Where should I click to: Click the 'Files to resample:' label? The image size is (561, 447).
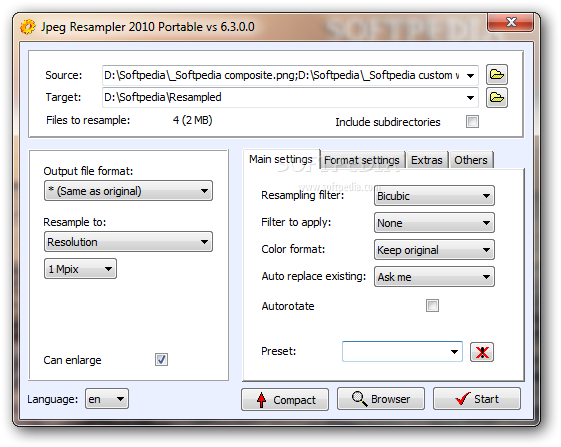click(x=88, y=120)
